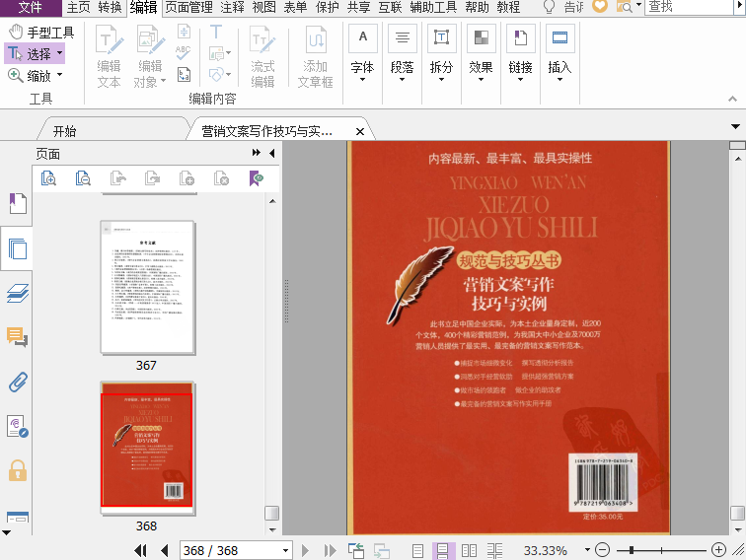
Task: Click the 文件 (File) button
Action: (x=31, y=8)
